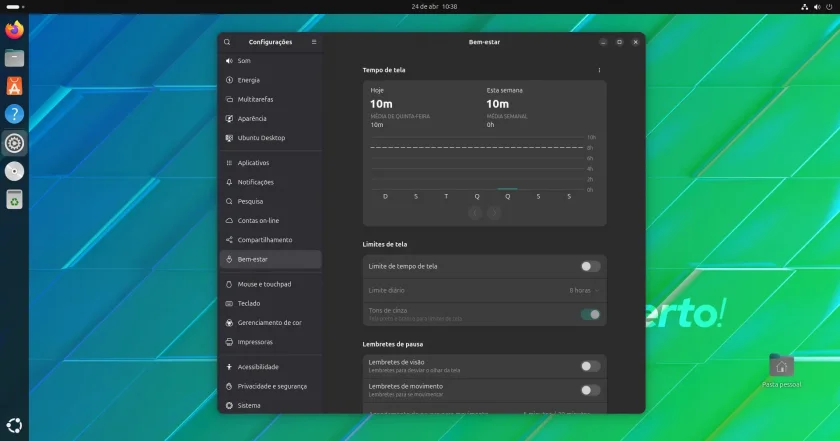Click the Esta semana heading

504,91
